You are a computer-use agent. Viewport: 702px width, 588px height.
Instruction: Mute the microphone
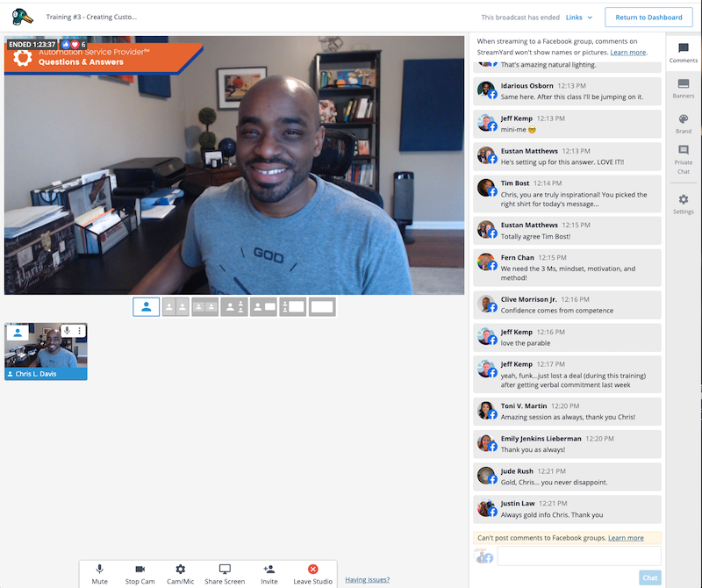pyautogui.click(x=99, y=570)
